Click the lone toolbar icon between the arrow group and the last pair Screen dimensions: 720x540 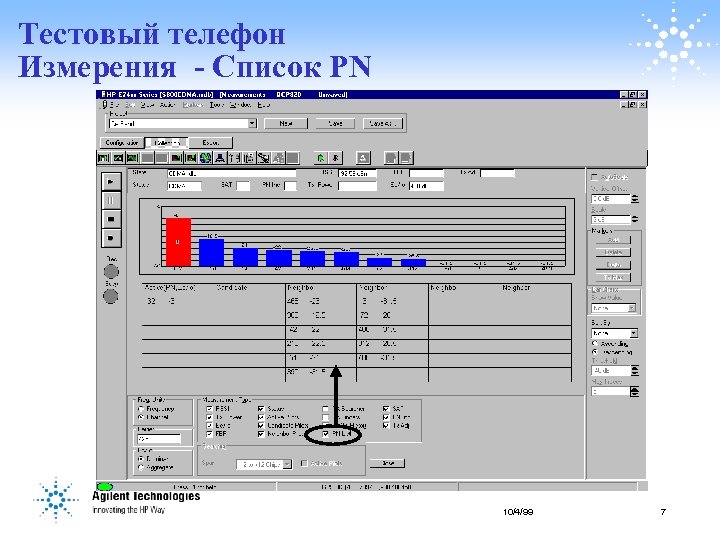364,158
